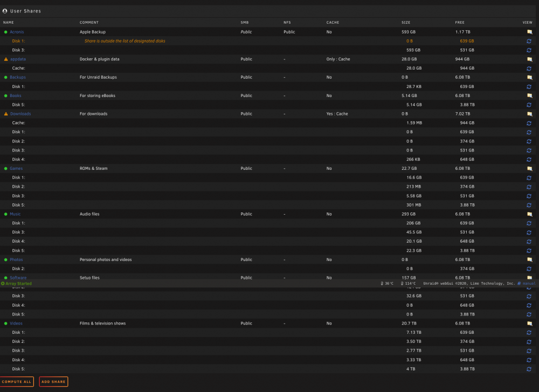
Task: Browse the Books share folder icon
Action: (x=529, y=95)
